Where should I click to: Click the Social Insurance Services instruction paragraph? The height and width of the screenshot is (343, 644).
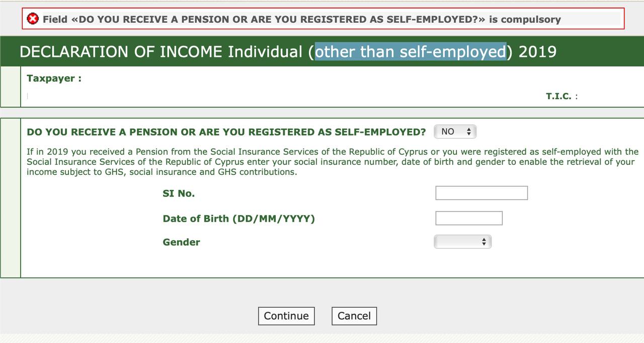point(333,162)
